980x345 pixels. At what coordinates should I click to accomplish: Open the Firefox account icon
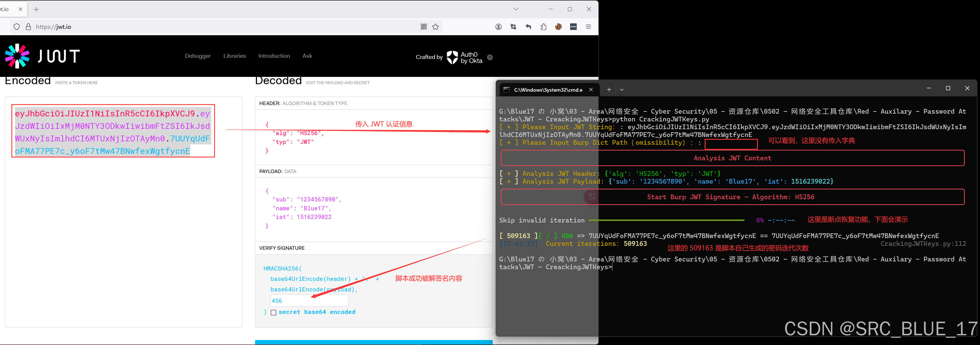(498, 27)
